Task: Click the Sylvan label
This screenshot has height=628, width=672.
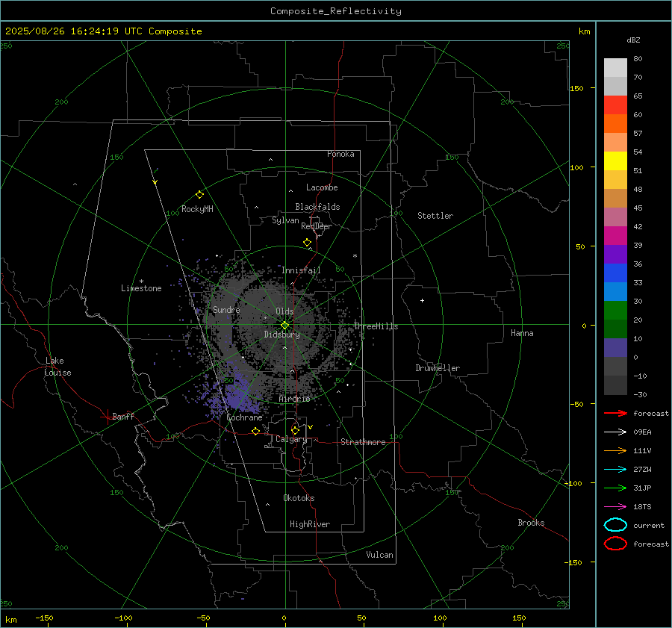Action: point(285,220)
